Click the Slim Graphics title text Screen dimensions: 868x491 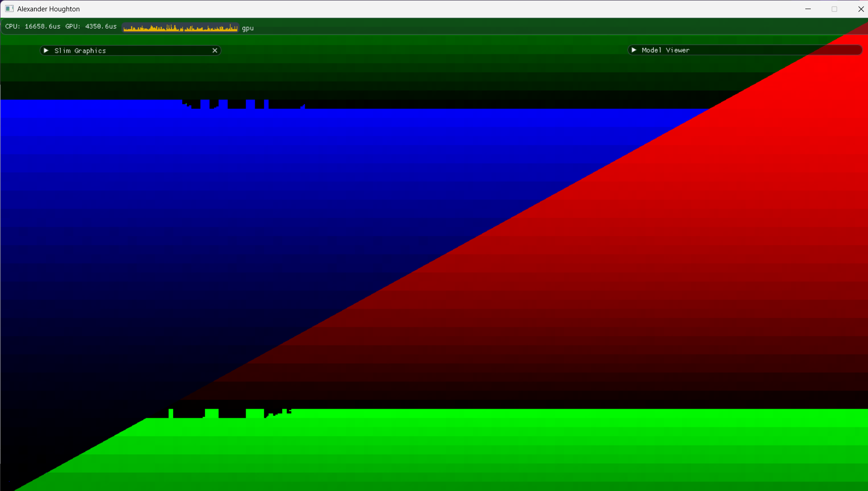coord(80,51)
